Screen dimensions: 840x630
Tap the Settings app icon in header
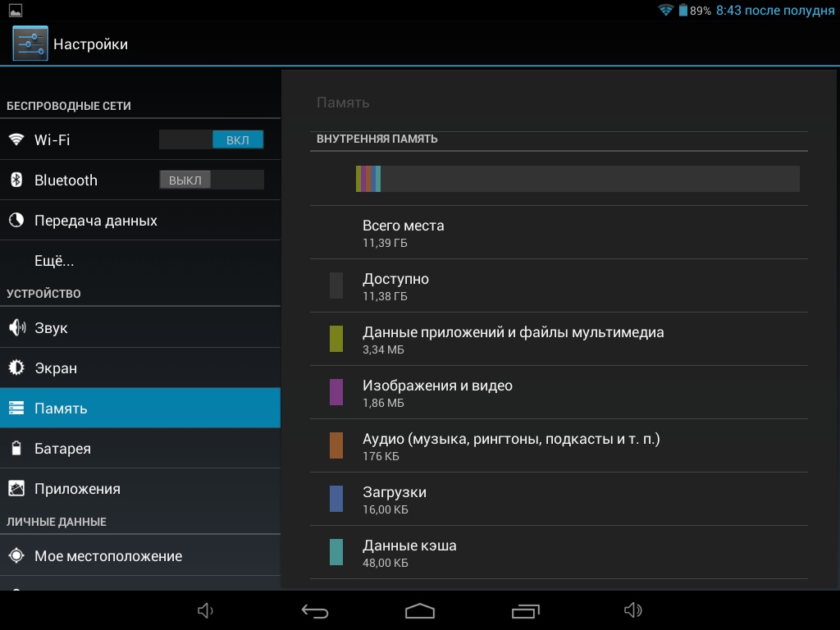30,43
